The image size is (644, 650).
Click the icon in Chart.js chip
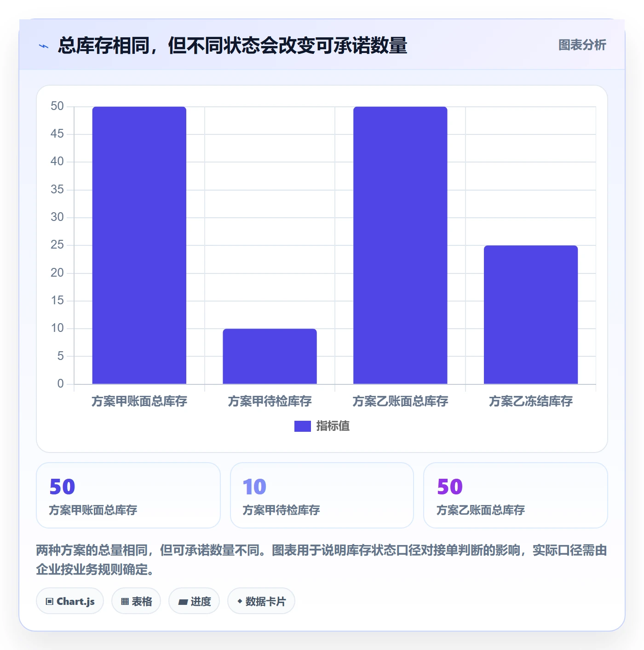pyautogui.click(x=50, y=602)
